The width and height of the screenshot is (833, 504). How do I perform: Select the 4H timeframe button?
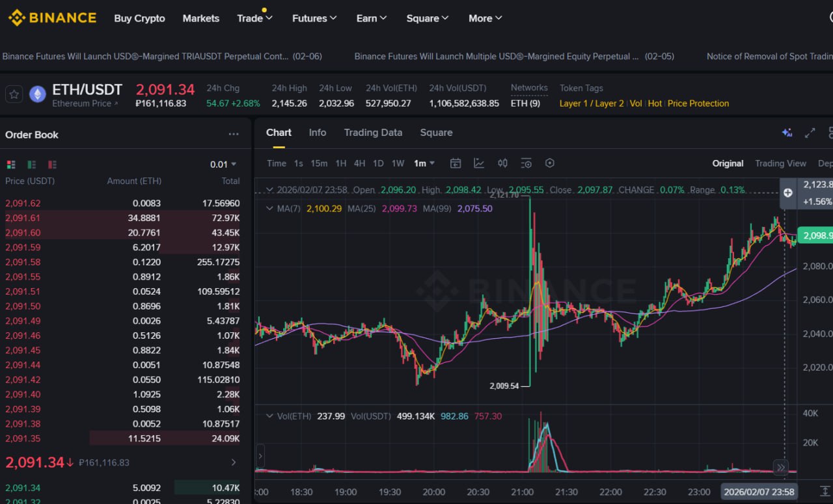click(359, 163)
